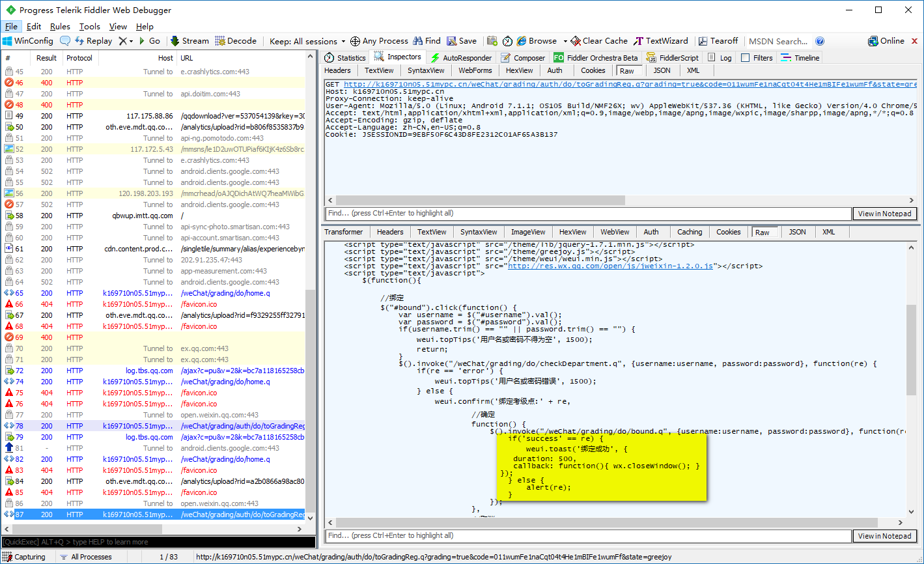Sort sessions by Result column
Image resolution: width=924 pixels, height=564 pixels.
pos(46,58)
